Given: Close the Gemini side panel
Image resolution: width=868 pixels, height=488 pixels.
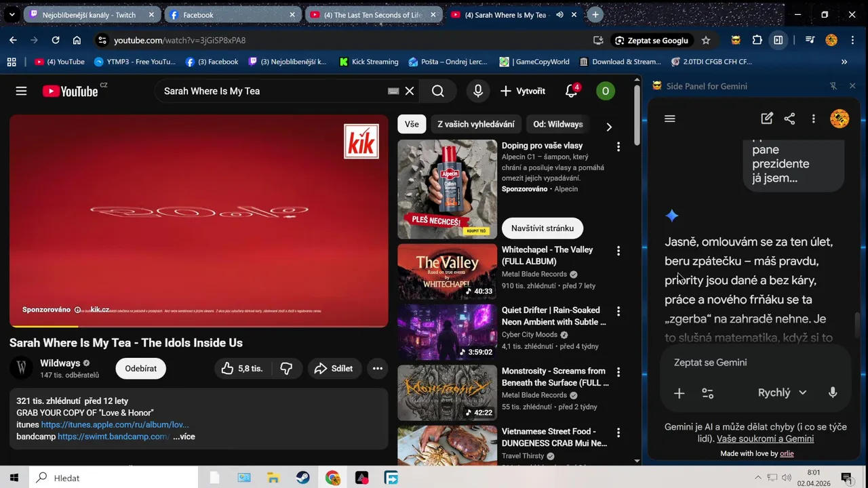Looking at the screenshot, I should pyautogui.click(x=852, y=86).
